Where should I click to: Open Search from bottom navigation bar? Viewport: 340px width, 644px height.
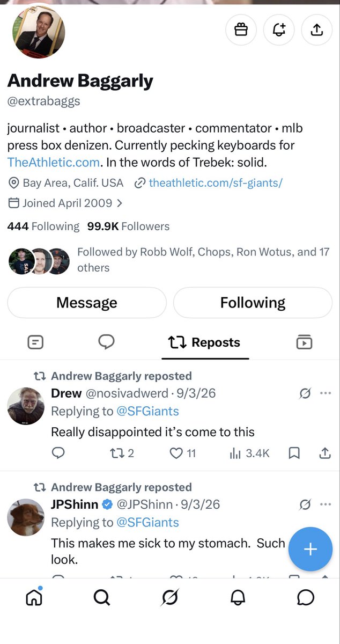[x=101, y=597]
